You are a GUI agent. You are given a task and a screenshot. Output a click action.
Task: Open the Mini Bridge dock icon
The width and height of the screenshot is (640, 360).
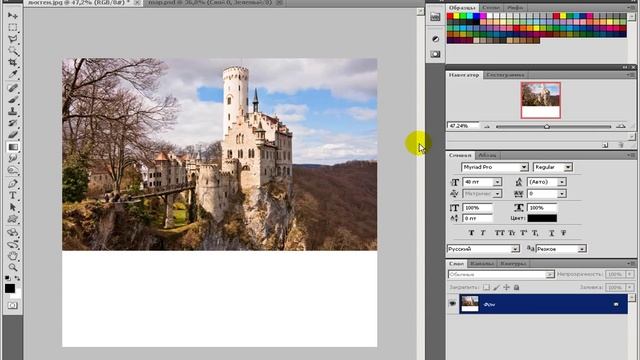(x=435, y=17)
